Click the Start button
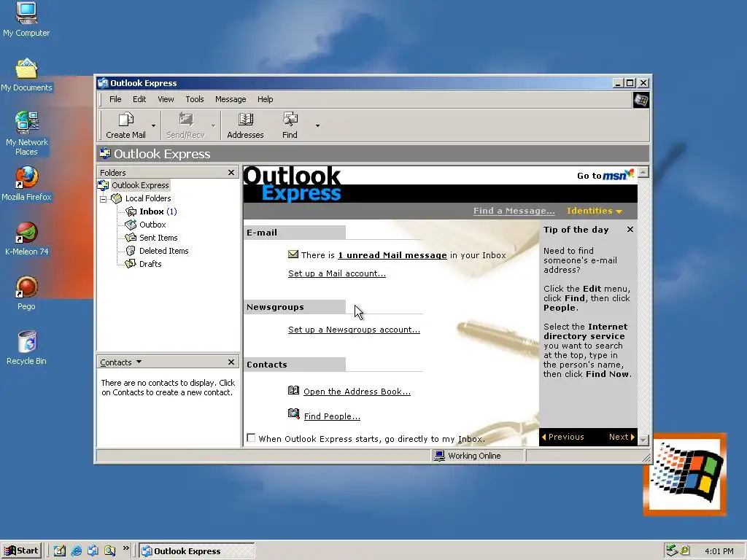Image resolution: width=747 pixels, height=560 pixels. (21, 551)
